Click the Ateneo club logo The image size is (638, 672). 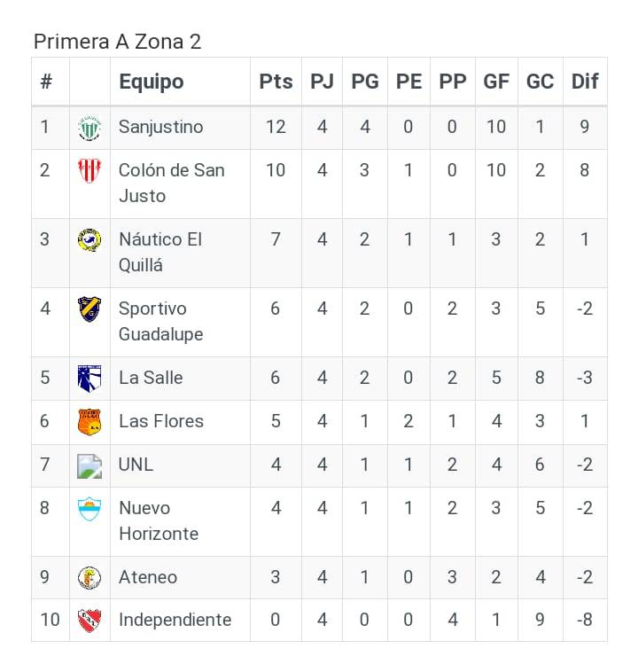coord(89,577)
